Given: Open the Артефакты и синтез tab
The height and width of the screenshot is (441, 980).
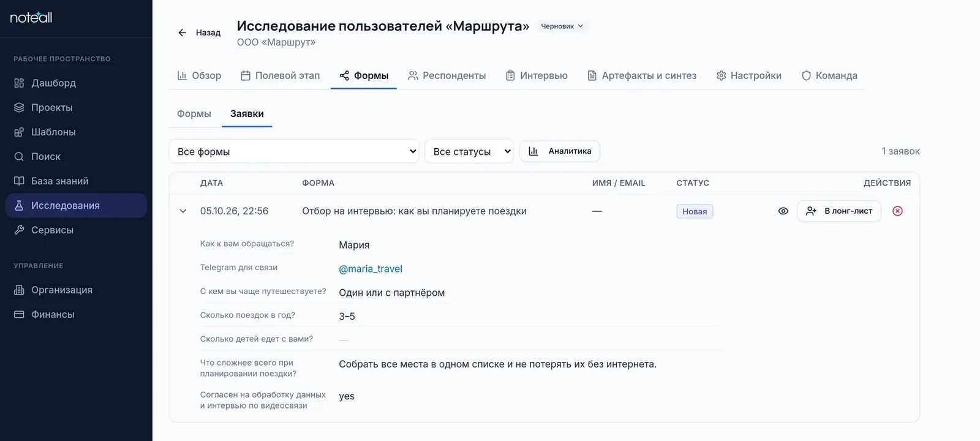Looking at the screenshot, I should (642, 75).
